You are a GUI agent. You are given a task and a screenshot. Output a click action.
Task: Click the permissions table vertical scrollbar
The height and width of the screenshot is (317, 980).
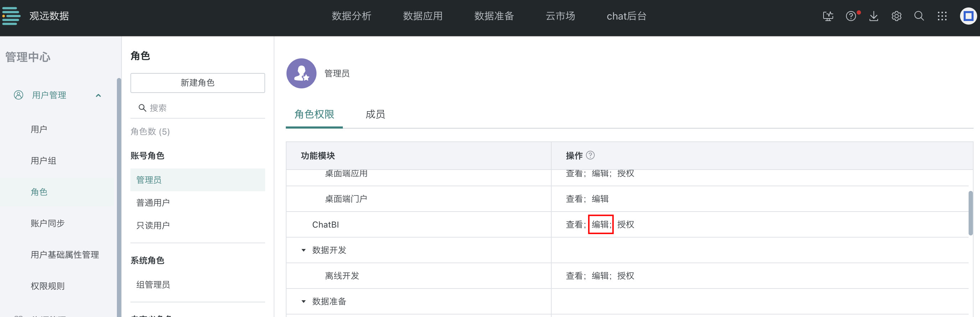[x=970, y=213]
